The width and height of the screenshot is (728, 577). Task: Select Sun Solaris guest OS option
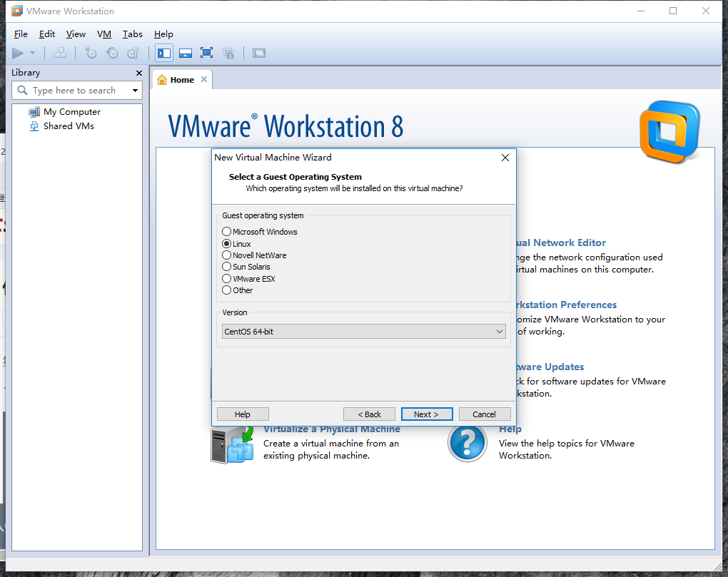tap(246, 267)
